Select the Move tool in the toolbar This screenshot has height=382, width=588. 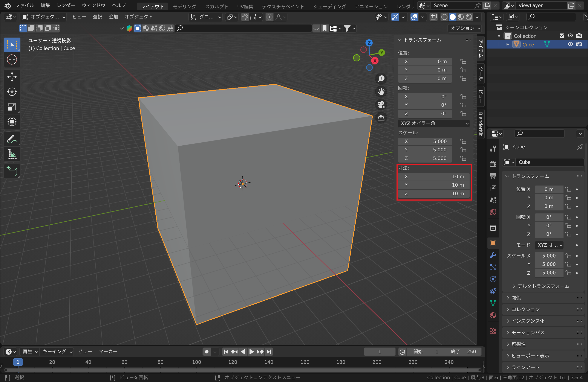(x=12, y=77)
